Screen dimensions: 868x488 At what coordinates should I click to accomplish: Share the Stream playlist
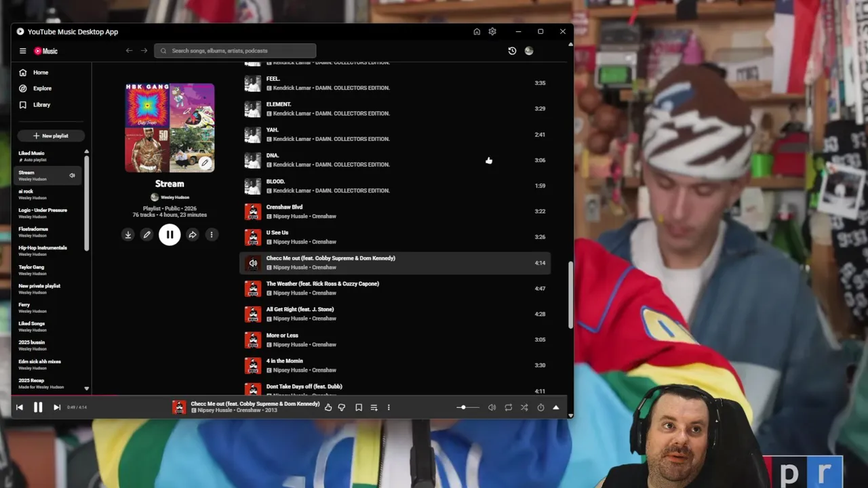click(x=193, y=235)
